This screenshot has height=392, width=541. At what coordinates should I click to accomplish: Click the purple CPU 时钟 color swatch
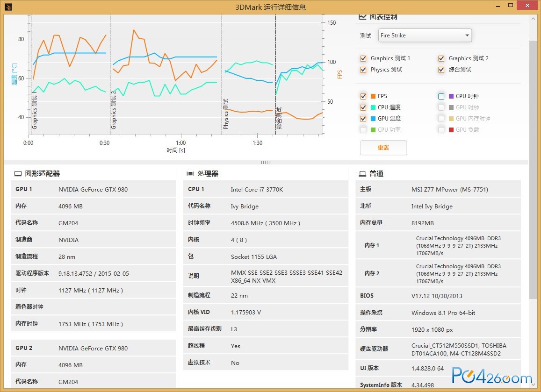tap(451, 96)
